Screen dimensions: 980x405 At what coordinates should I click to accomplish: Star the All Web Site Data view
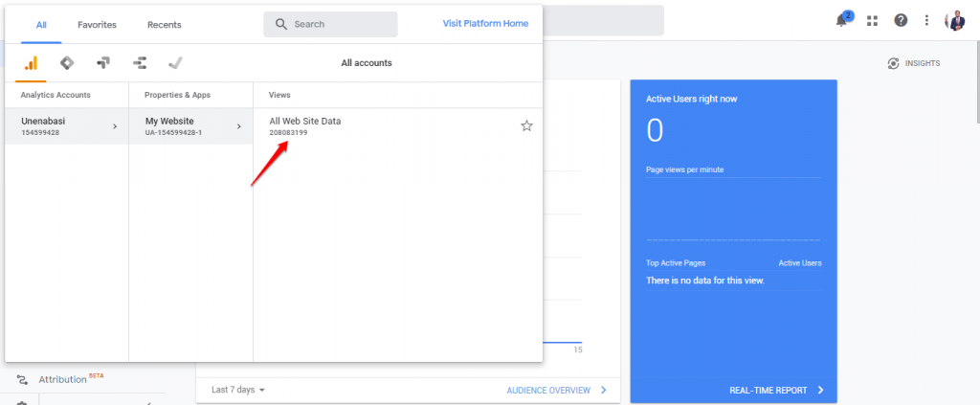[x=526, y=125]
